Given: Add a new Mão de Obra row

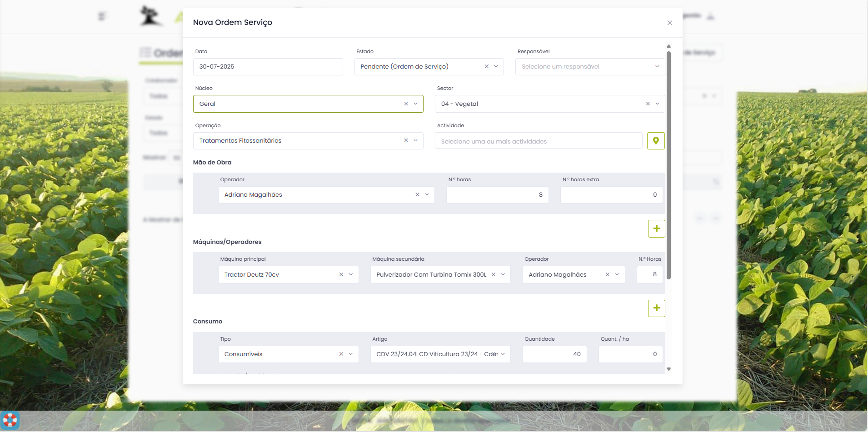Looking at the screenshot, I should click(656, 228).
